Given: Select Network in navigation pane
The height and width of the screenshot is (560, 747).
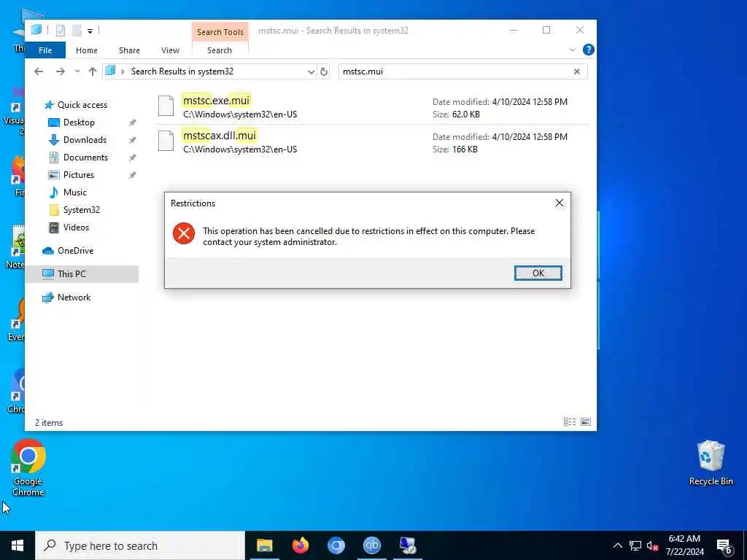Looking at the screenshot, I should click(74, 297).
